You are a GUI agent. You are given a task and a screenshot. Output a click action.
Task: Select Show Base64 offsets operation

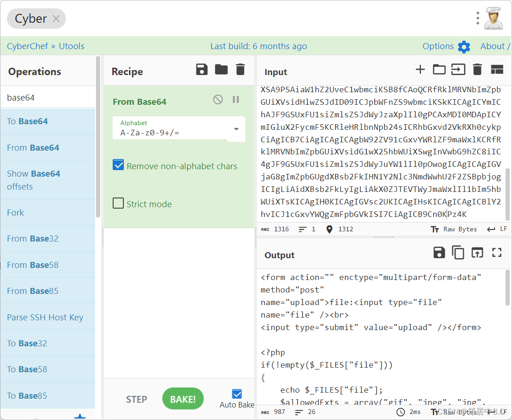click(48, 180)
